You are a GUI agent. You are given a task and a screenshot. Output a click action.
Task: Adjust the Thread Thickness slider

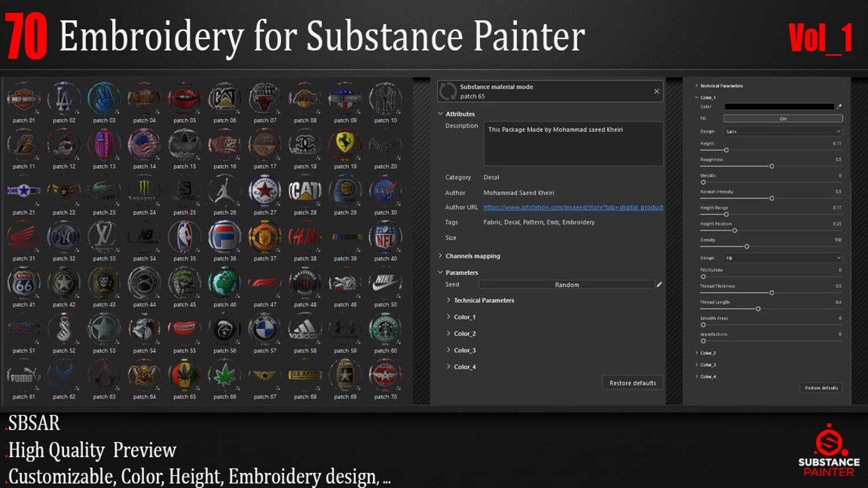pos(771,293)
